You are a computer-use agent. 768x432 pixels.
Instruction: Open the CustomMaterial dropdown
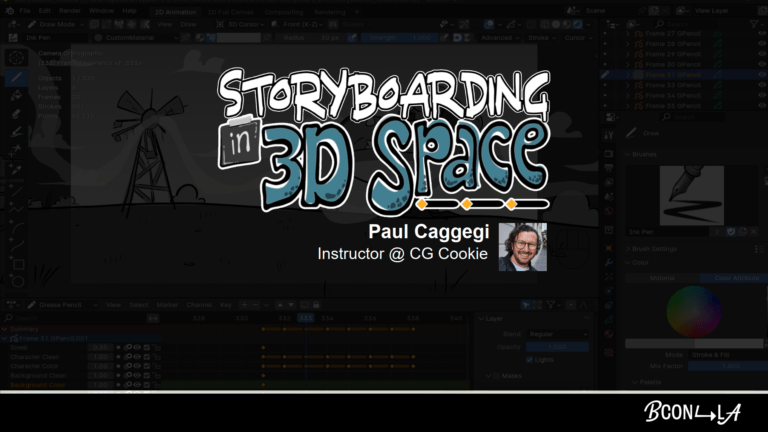(136, 38)
